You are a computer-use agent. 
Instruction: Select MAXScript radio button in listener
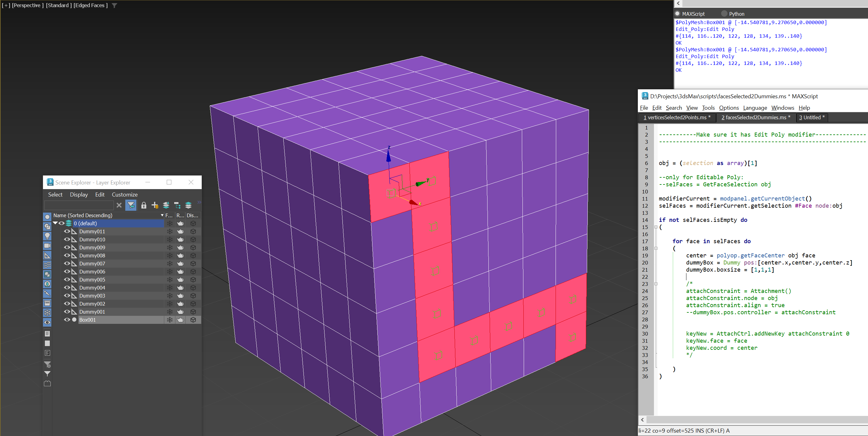(677, 14)
